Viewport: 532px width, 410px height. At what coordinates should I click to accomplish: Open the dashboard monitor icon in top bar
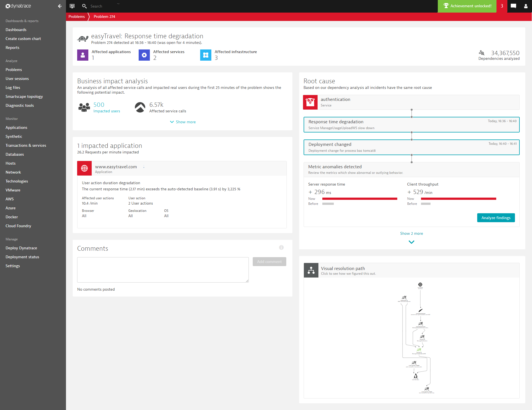point(72,6)
